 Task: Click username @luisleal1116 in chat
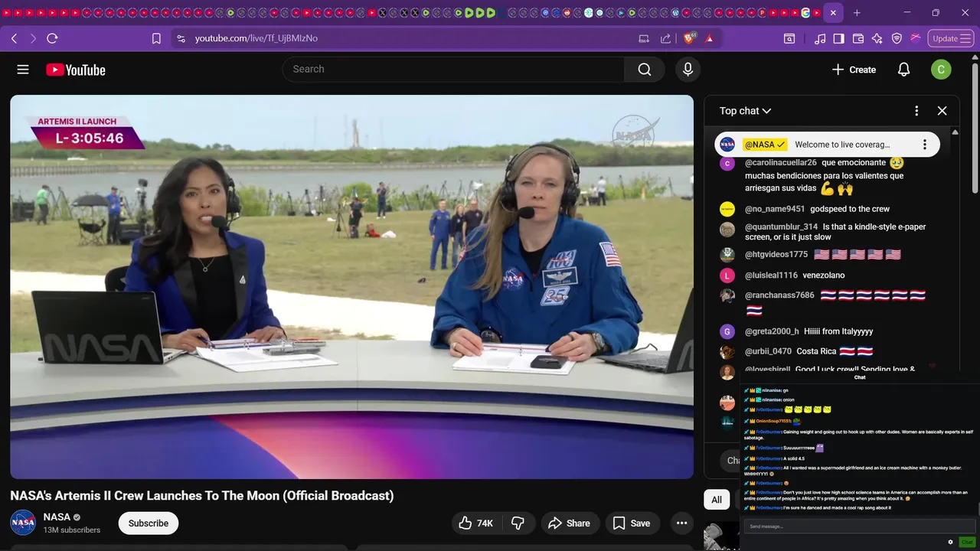tap(771, 275)
